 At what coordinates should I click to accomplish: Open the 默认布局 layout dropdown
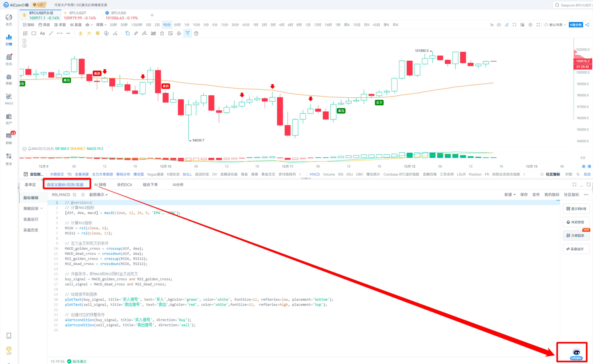click(x=555, y=25)
